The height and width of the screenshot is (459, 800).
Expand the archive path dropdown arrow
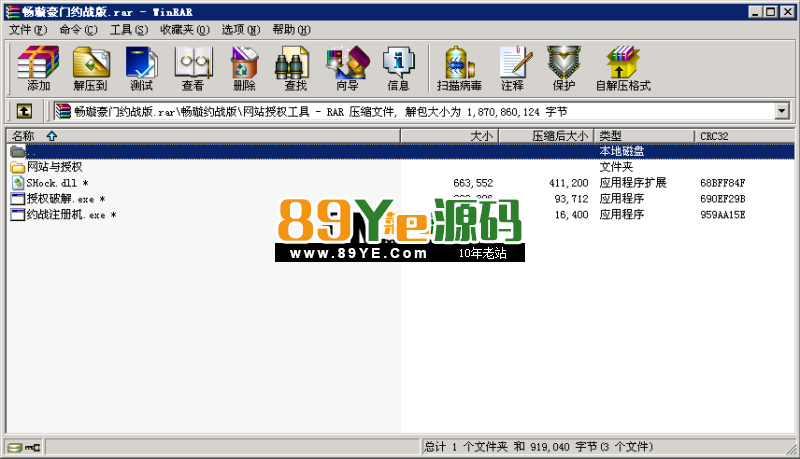[x=782, y=111]
